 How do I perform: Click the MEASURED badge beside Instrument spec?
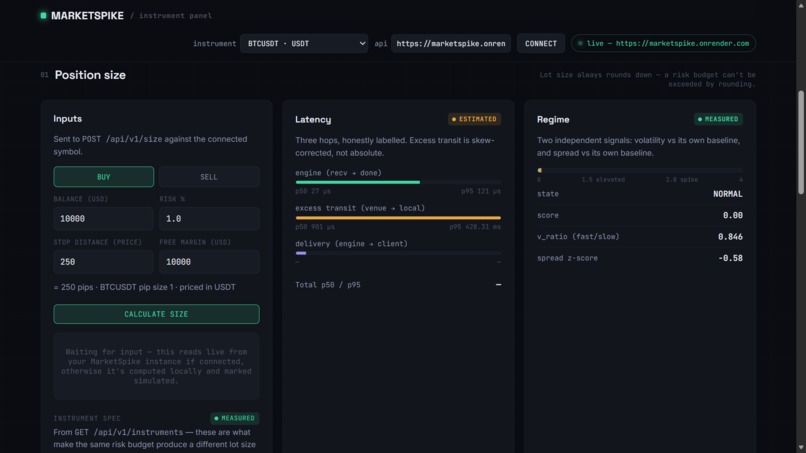pos(234,418)
